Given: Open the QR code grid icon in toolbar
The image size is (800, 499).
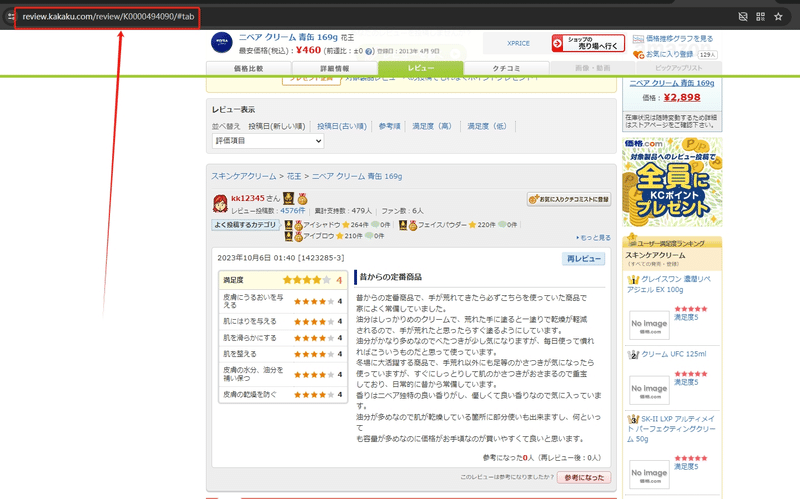Looking at the screenshot, I should (760, 17).
